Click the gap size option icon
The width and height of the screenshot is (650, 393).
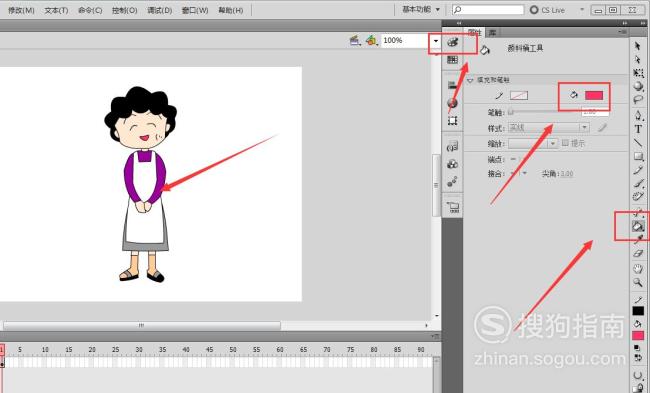coord(638,376)
